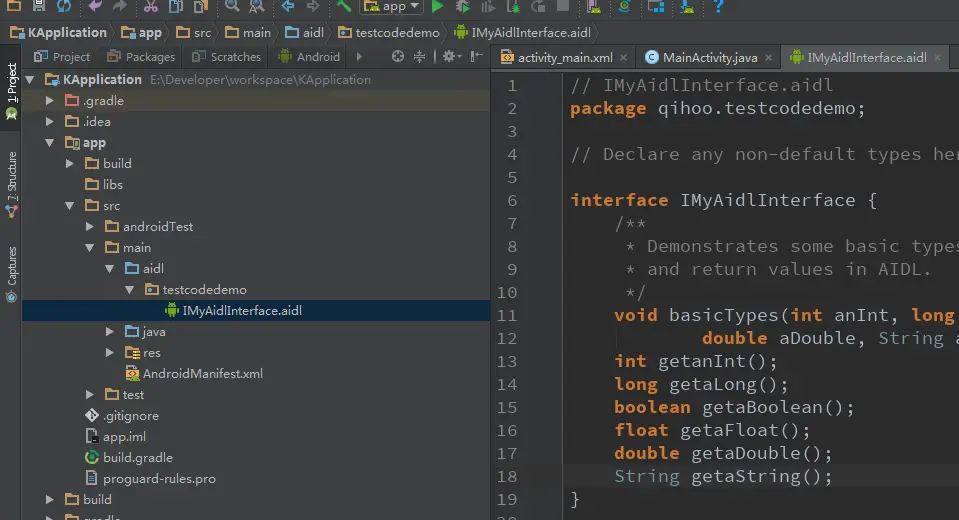This screenshot has width=959, height=520.
Task: Switch to the Packages view tab
Action: pos(141,57)
